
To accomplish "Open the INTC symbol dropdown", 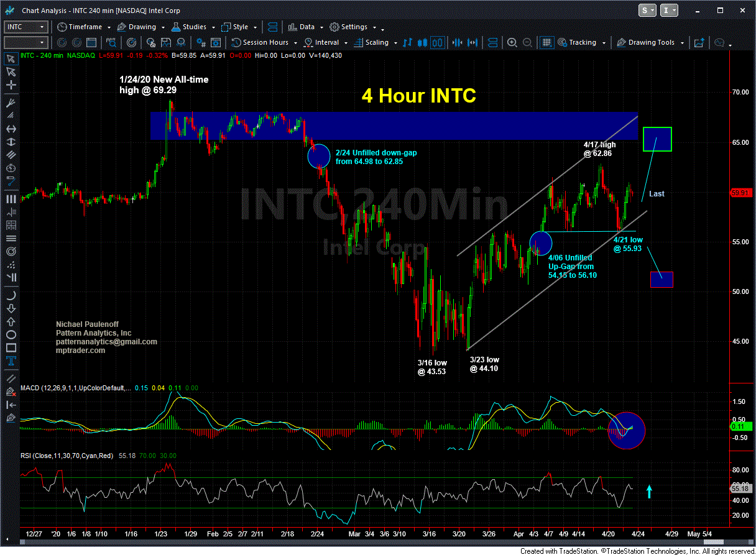I will [x=42, y=27].
